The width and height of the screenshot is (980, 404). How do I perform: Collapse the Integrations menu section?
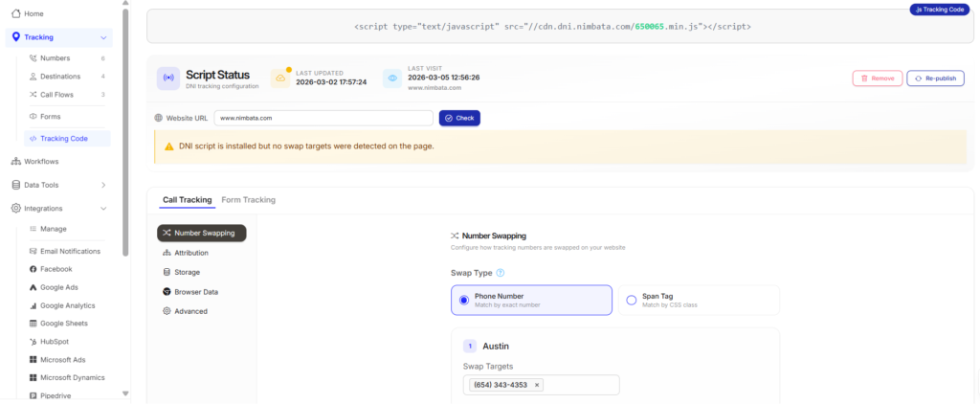103,208
